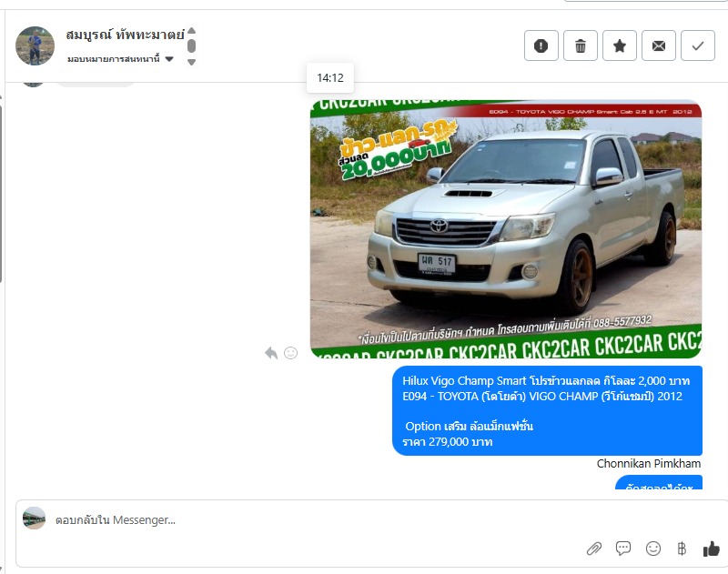
Task: Attach a file with paperclip icon
Action: [594, 549]
